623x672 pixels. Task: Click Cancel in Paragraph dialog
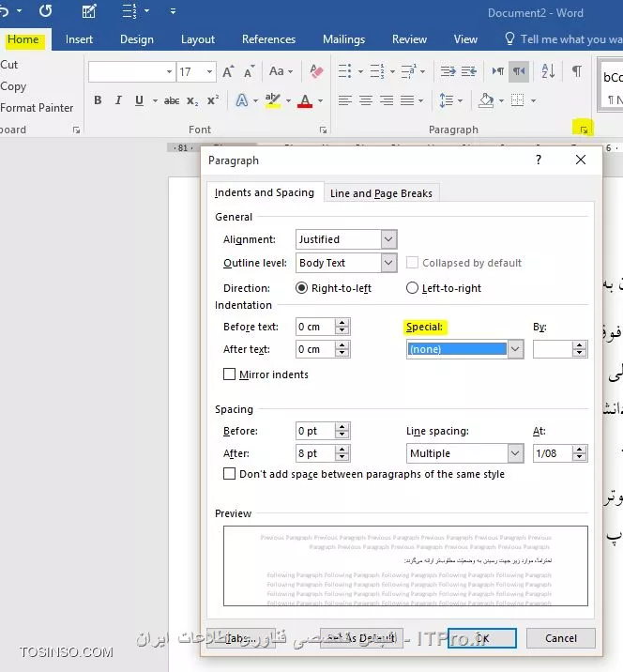(x=561, y=638)
